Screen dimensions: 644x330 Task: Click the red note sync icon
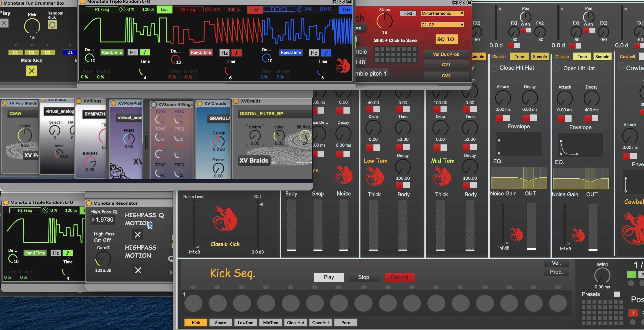[237, 53]
